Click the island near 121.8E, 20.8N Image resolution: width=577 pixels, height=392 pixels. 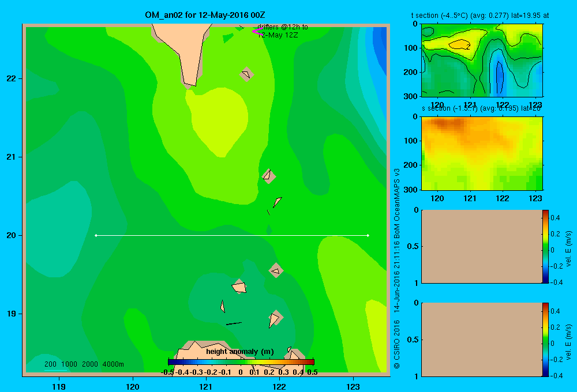click(269, 176)
